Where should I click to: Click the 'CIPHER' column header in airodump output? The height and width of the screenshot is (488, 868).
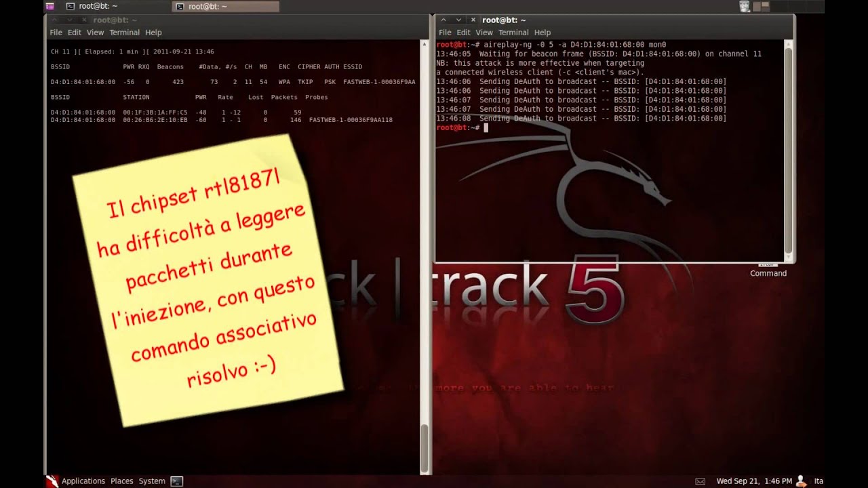pos(309,67)
